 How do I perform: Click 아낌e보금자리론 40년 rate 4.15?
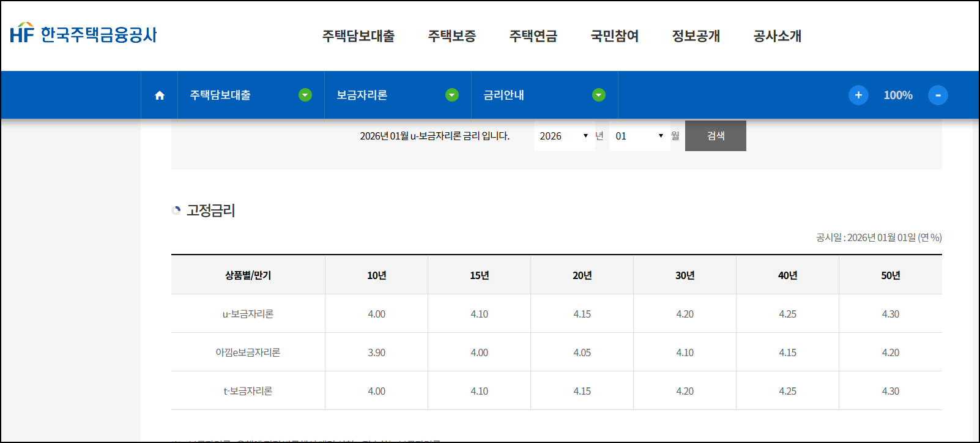tap(788, 352)
